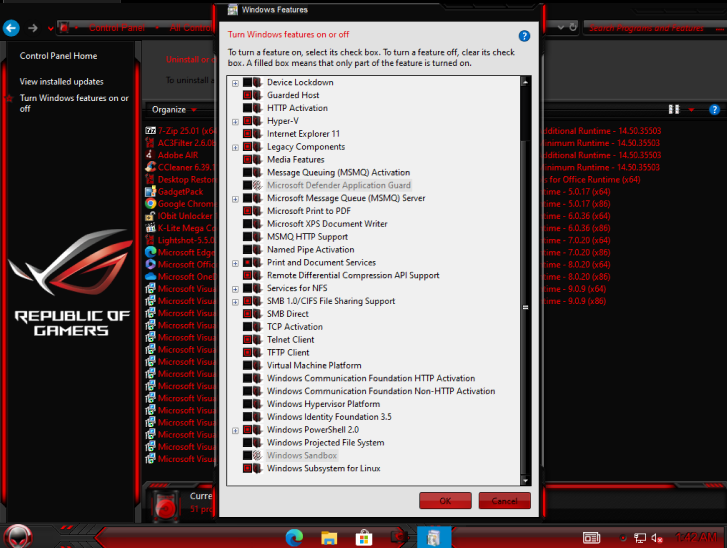
Task: Select Windows Projected File System row
Action: click(x=325, y=442)
